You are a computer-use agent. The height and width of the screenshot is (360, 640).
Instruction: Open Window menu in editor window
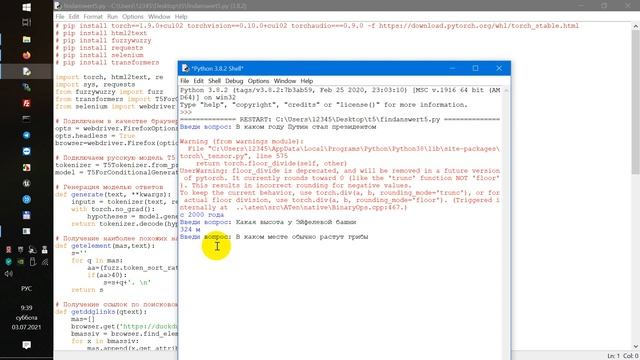pos(159,16)
